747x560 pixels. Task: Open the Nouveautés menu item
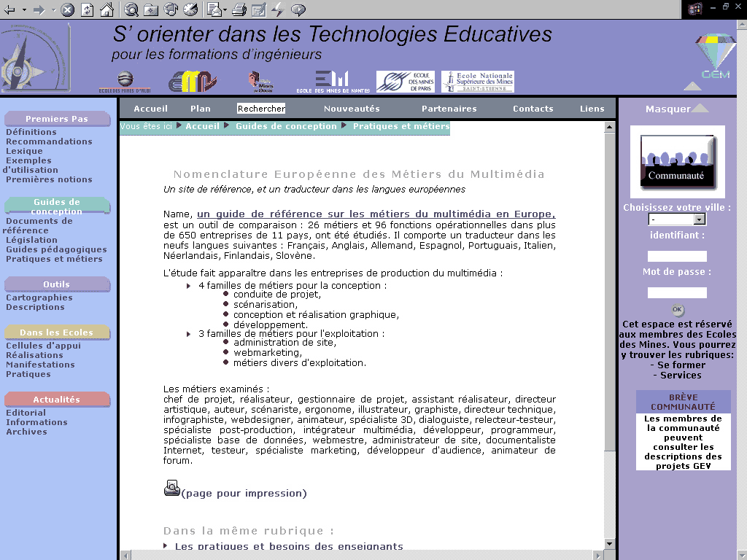(352, 109)
